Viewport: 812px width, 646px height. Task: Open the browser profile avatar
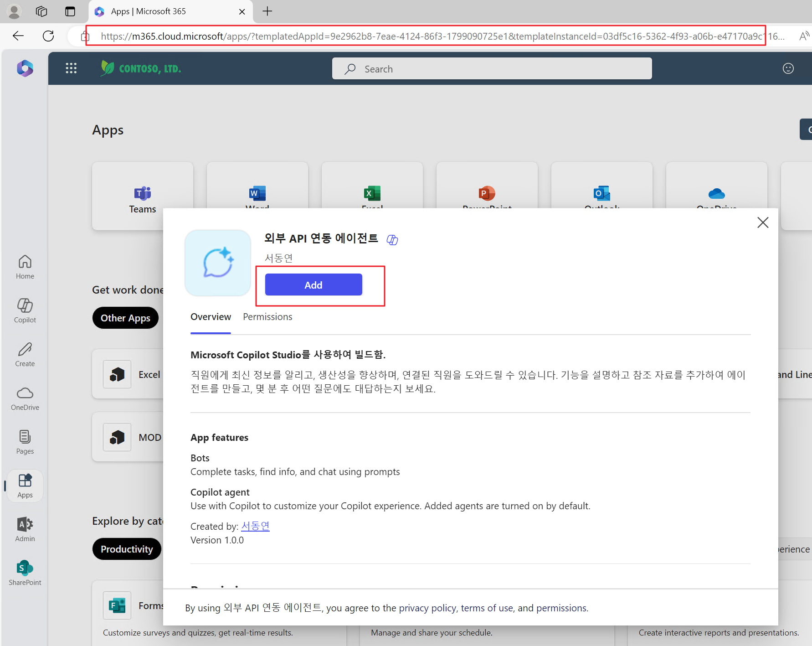pos(14,11)
